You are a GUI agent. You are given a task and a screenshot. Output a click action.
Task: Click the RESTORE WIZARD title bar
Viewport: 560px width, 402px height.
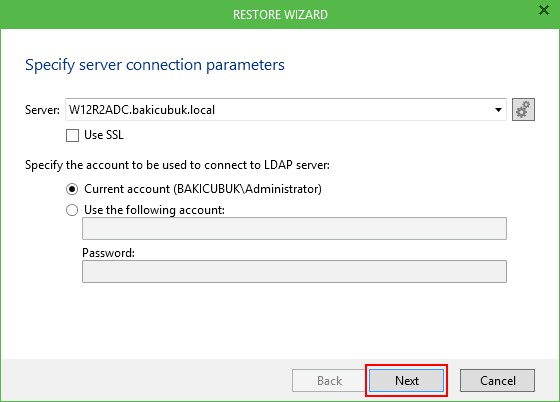[x=280, y=15]
